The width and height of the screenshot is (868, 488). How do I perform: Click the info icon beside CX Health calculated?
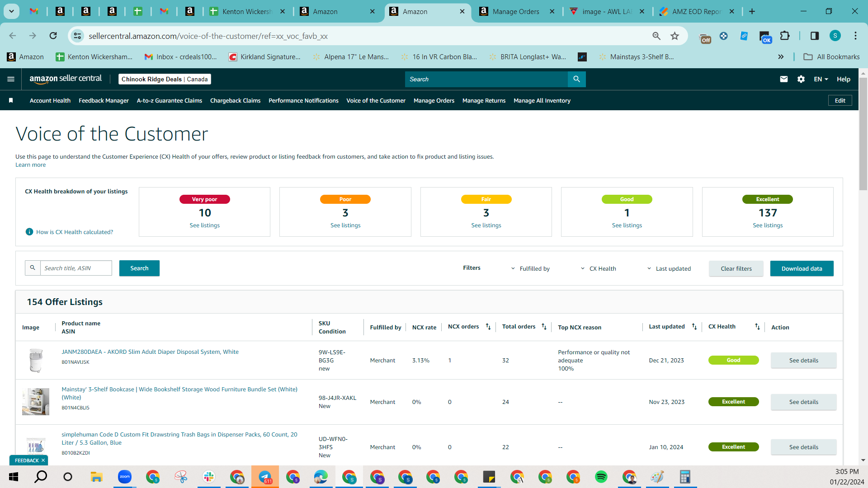(x=29, y=232)
